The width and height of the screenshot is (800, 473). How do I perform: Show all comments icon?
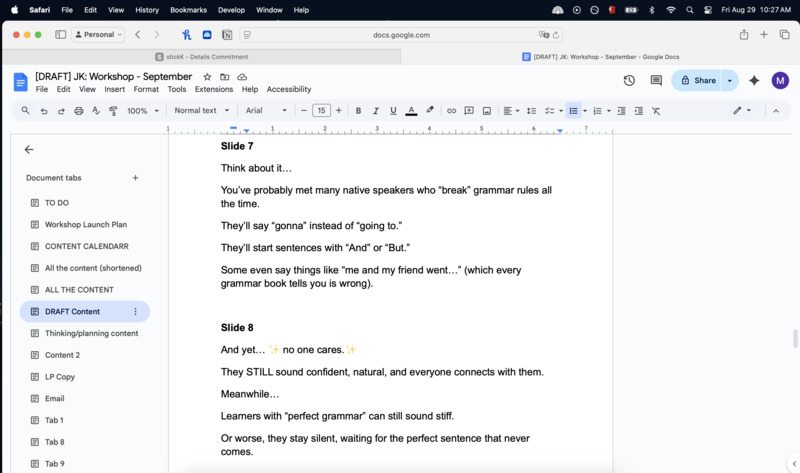pyautogui.click(x=656, y=81)
